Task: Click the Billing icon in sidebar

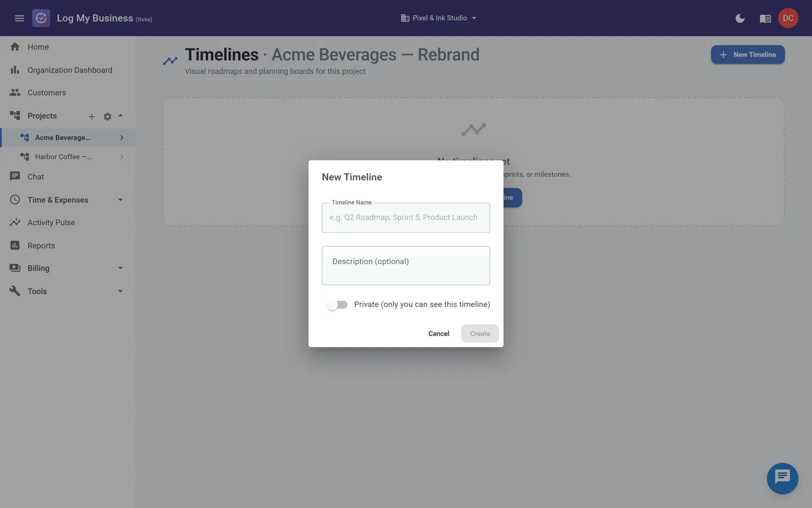Action: click(x=15, y=268)
